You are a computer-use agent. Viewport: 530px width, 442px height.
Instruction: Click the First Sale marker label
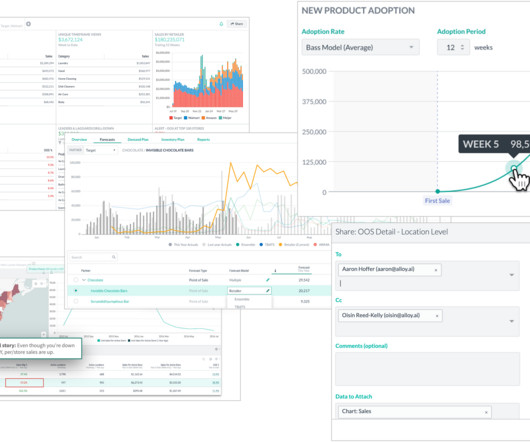437,201
